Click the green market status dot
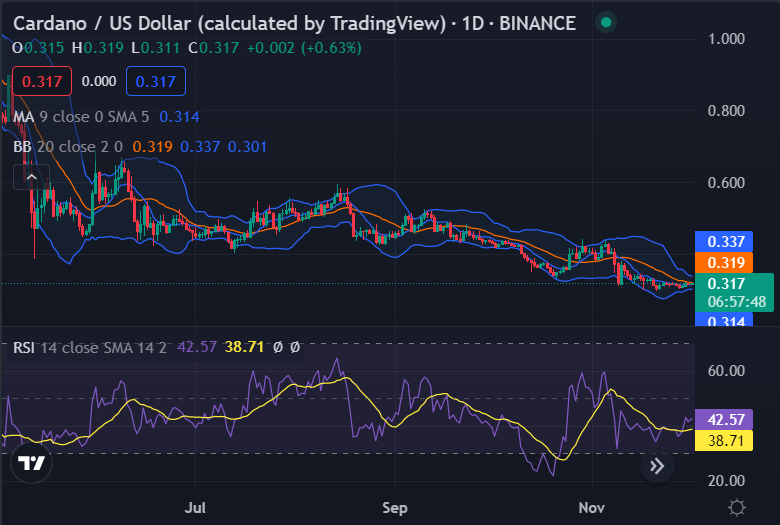The image size is (780, 525). point(605,22)
